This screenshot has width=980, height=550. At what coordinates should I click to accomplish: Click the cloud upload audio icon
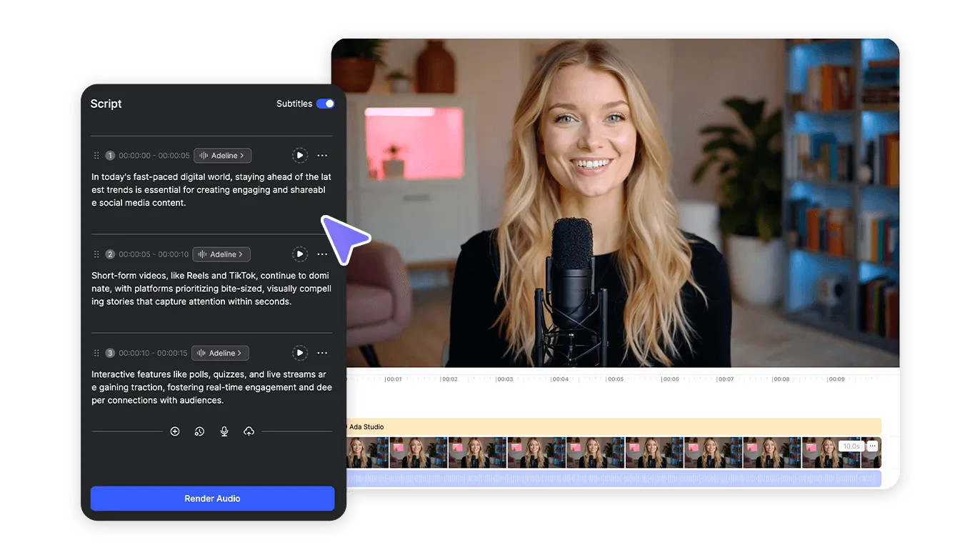pos(249,431)
